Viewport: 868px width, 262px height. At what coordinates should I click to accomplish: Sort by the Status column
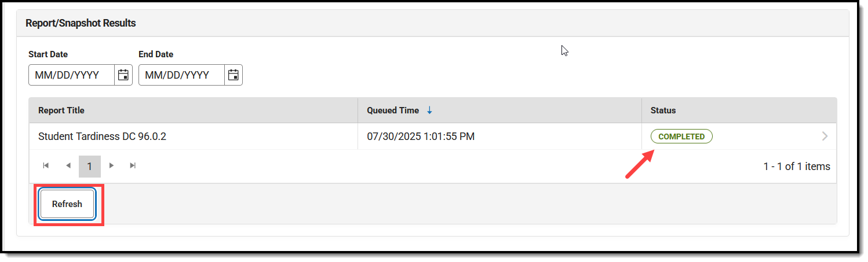pyautogui.click(x=663, y=110)
